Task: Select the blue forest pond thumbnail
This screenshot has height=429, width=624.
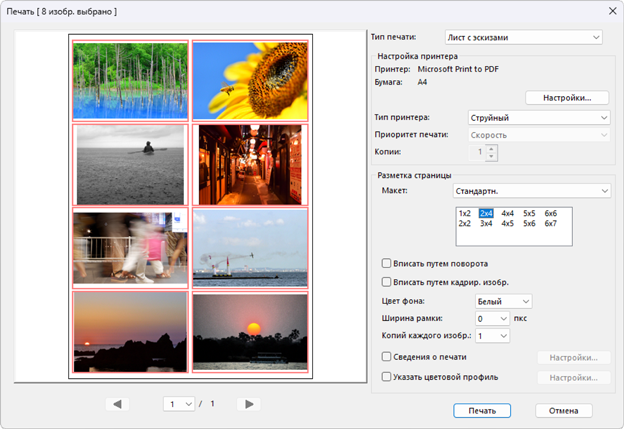Action: click(130, 80)
